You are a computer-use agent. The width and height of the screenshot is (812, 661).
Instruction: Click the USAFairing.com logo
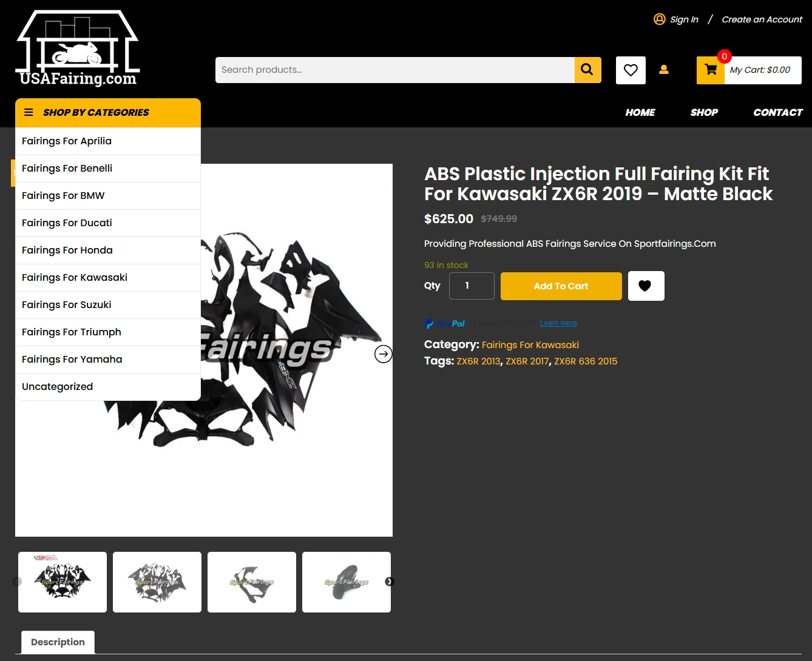(78, 49)
